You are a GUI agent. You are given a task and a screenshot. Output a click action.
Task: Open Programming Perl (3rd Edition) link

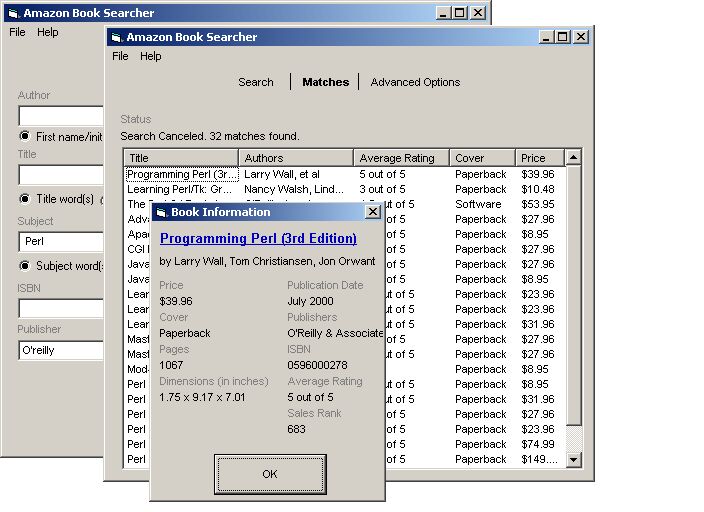(x=258, y=238)
